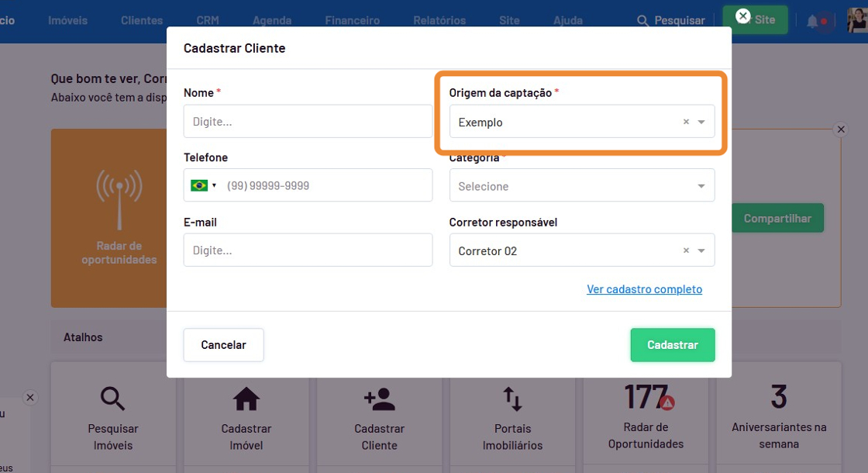Image resolution: width=868 pixels, height=473 pixels.
Task: Focus the Nome input field
Action: click(308, 122)
